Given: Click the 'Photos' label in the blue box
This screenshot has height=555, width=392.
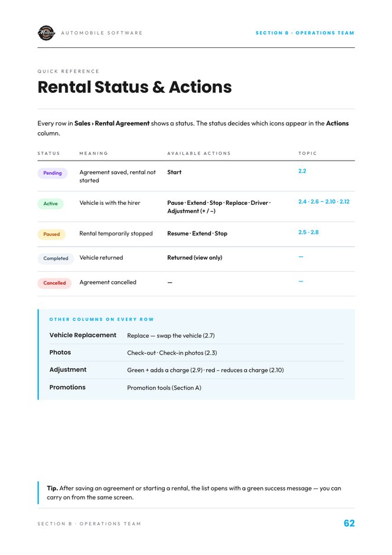Looking at the screenshot, I should (60, 352).
